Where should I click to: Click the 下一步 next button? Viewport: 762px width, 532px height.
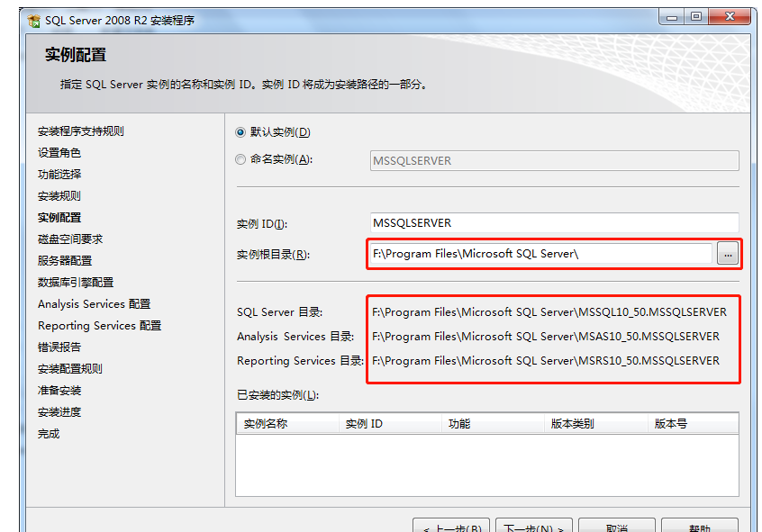point(534,527)
